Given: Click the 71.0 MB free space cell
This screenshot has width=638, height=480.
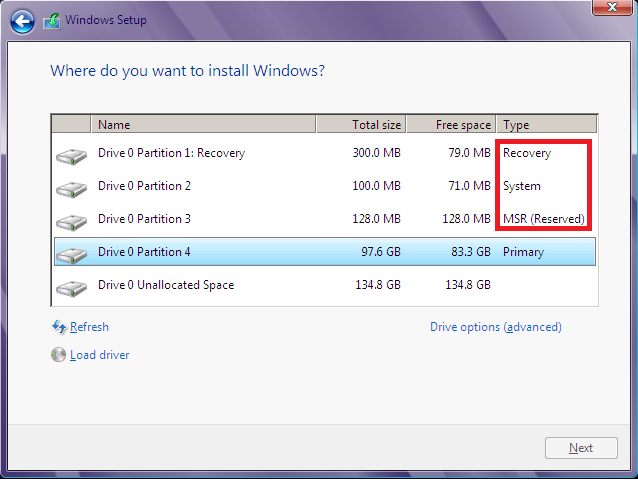Looking at the screenshot, I should click(x=469, y=186).
